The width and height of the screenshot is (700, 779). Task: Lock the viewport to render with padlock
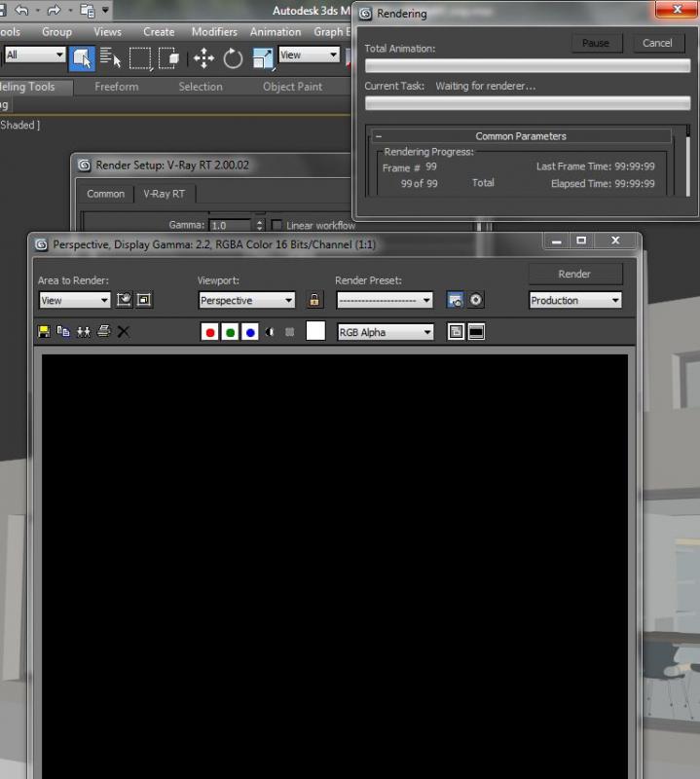pos(314,300)
